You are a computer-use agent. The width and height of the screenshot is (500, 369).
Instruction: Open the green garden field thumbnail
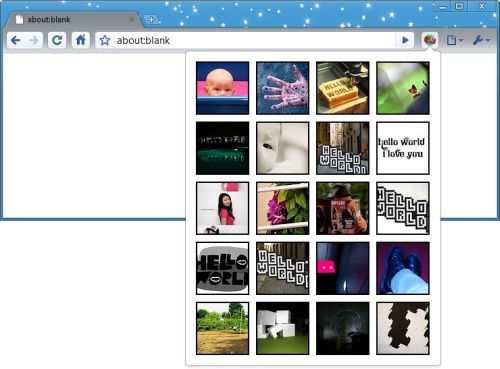(x=223, y=328)
